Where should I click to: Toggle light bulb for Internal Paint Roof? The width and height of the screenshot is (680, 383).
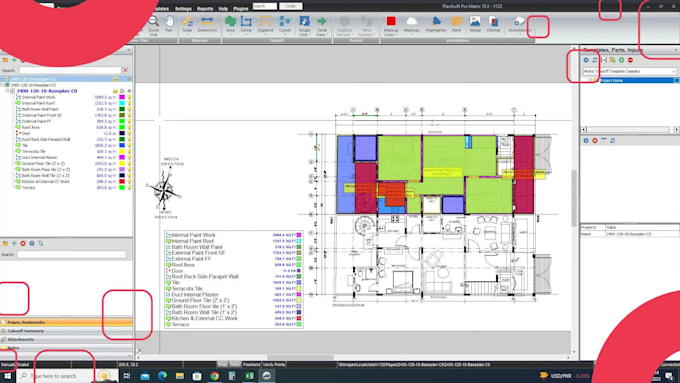[x=129, y=104]
